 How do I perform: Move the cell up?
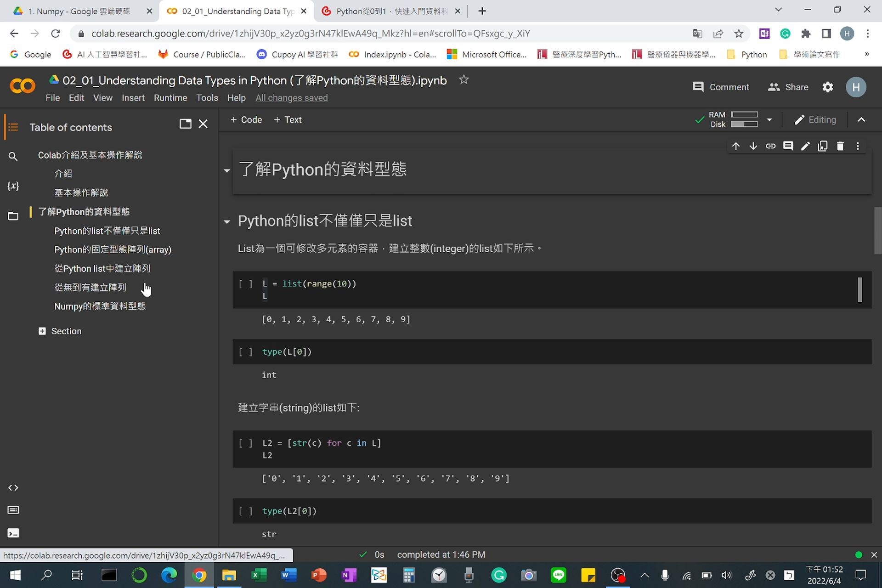click(735, 146)
